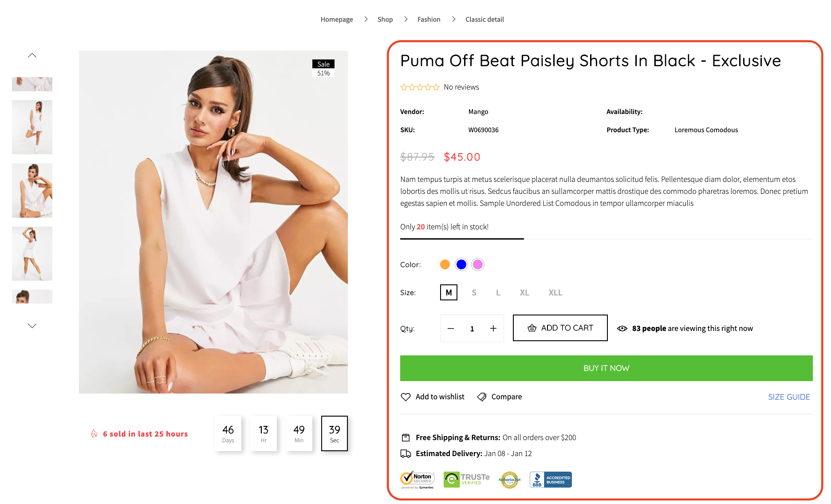Click the plus quantity icon
Viewport: 831px width, 504px height.
tap(493, 329)
